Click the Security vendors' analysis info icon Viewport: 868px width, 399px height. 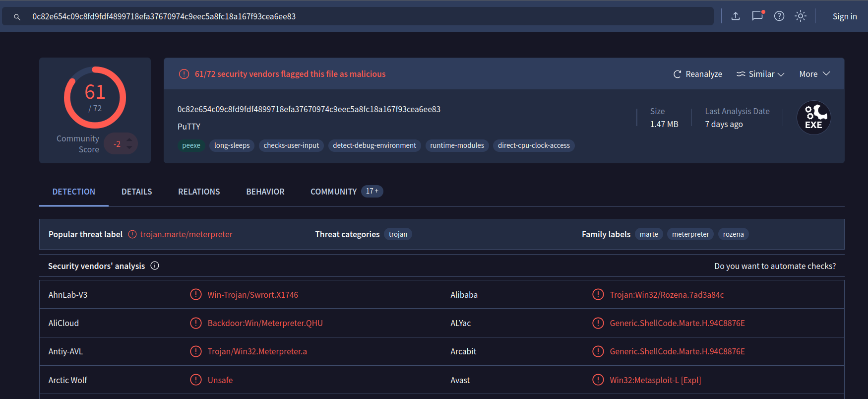[155, 266]
